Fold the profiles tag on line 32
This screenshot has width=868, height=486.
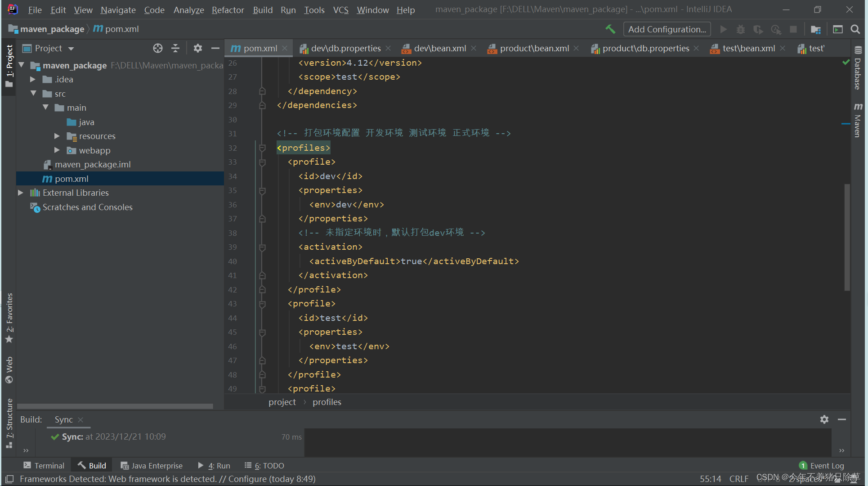click(262, 148)
